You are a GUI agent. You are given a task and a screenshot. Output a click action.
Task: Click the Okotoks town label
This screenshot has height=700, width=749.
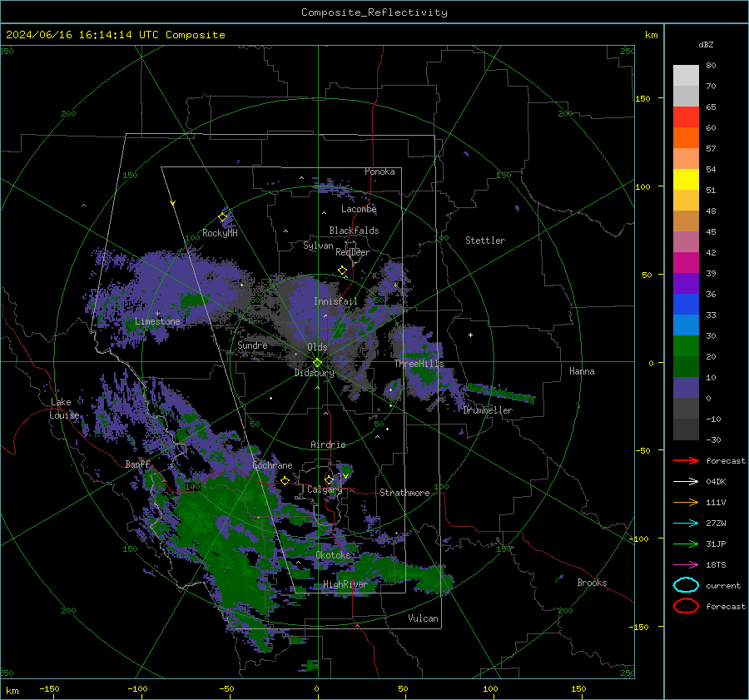[x=333, y=555]
